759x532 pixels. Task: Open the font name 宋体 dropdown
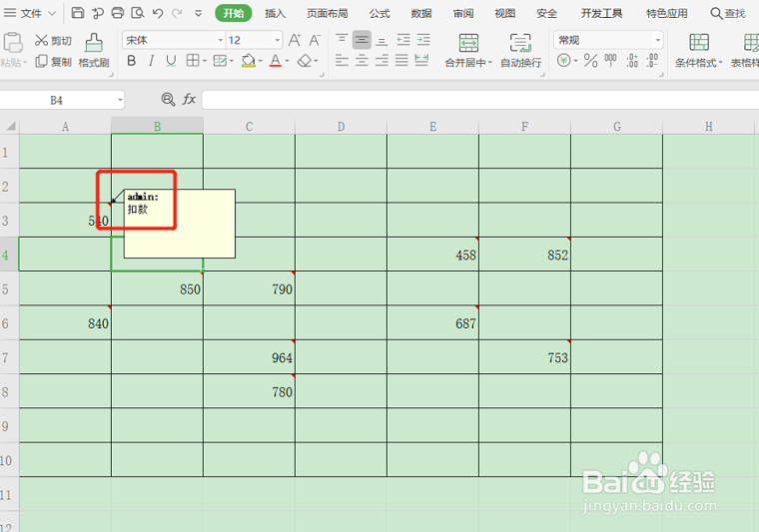221,40
